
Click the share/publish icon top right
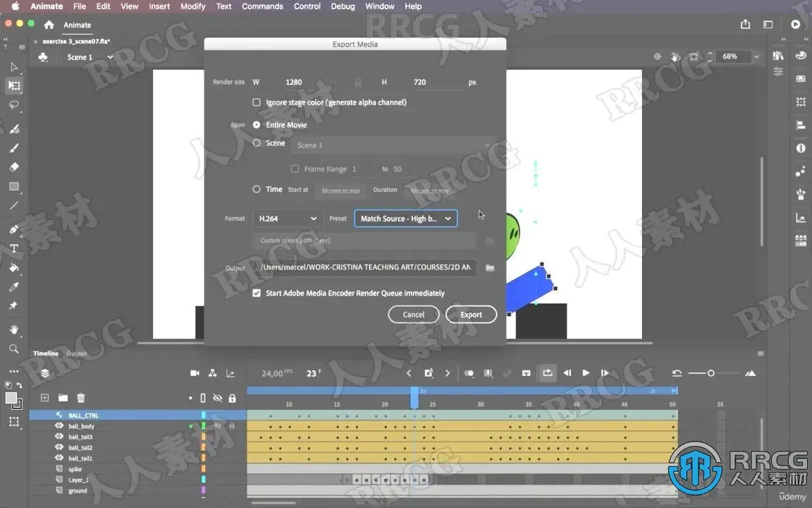point(745,25)
